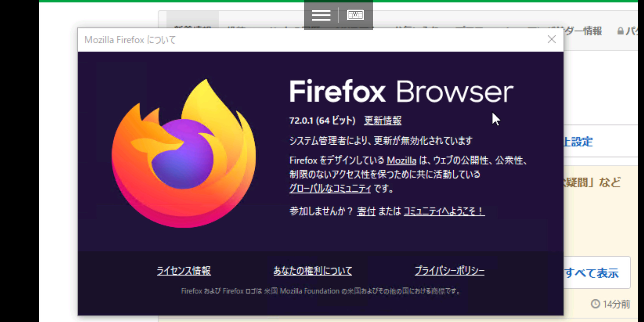Screen dimensions: 644x322
Task: Click the clock icon beside 14分前
Action: tap(595, 304)
